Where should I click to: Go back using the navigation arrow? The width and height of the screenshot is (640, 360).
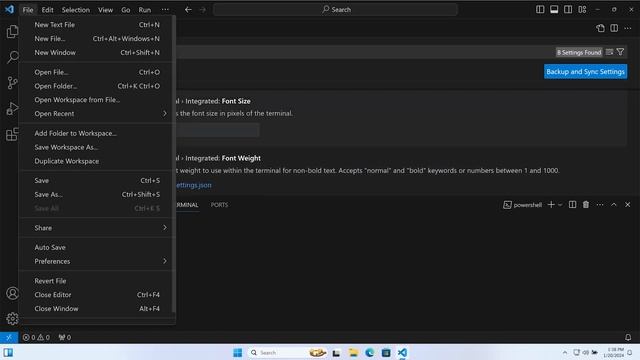coord(188,9)
